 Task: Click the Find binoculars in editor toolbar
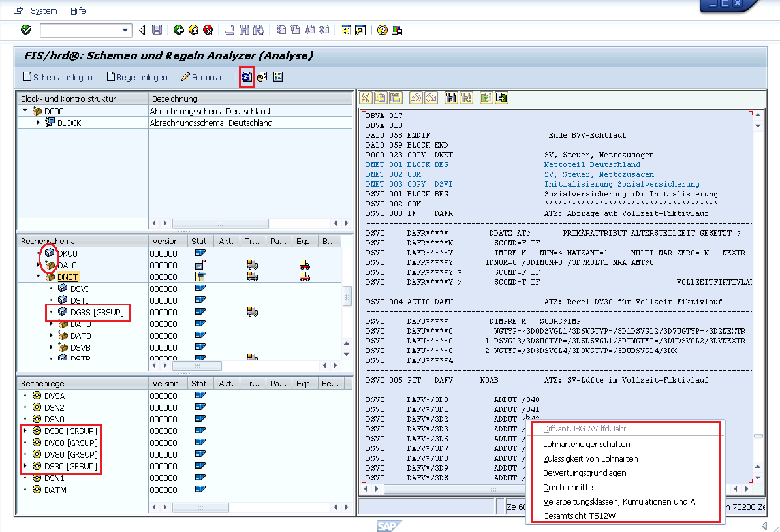click(x=450, y=98)
